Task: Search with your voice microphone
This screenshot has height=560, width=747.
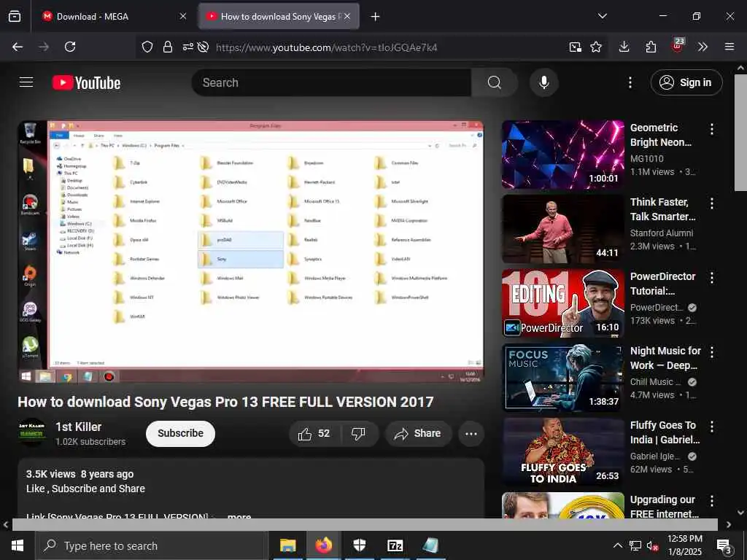Action: click(x=543, y=82)
